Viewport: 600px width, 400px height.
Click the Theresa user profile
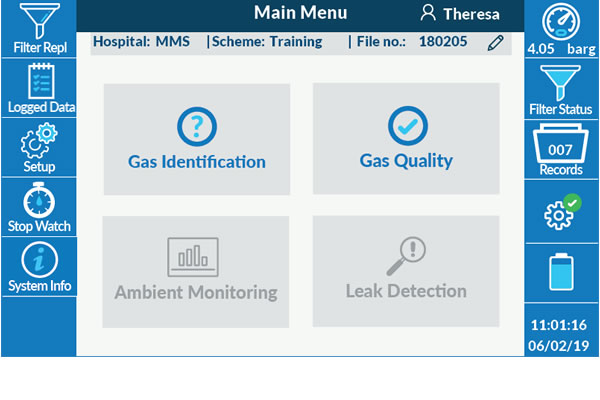(460, 14)
